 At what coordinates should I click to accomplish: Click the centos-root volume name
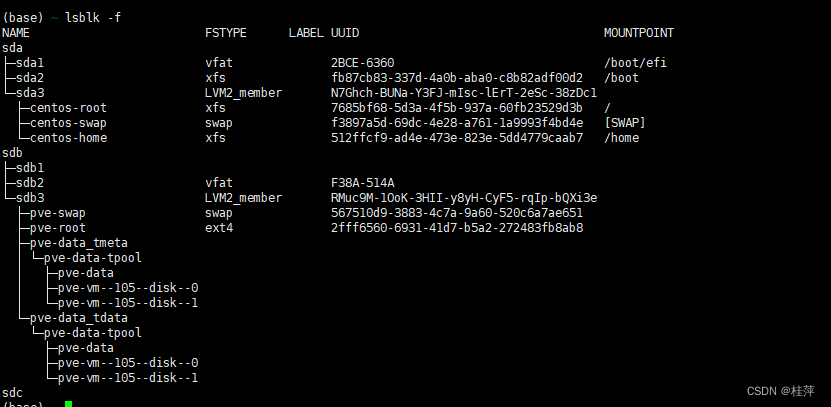pos(68,108)
